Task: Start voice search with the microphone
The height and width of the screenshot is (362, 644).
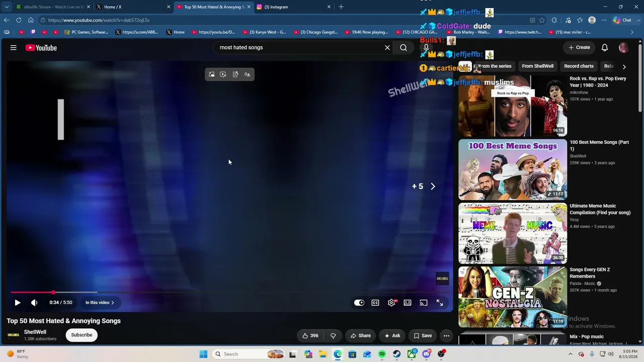Action: tap(426, 47)
